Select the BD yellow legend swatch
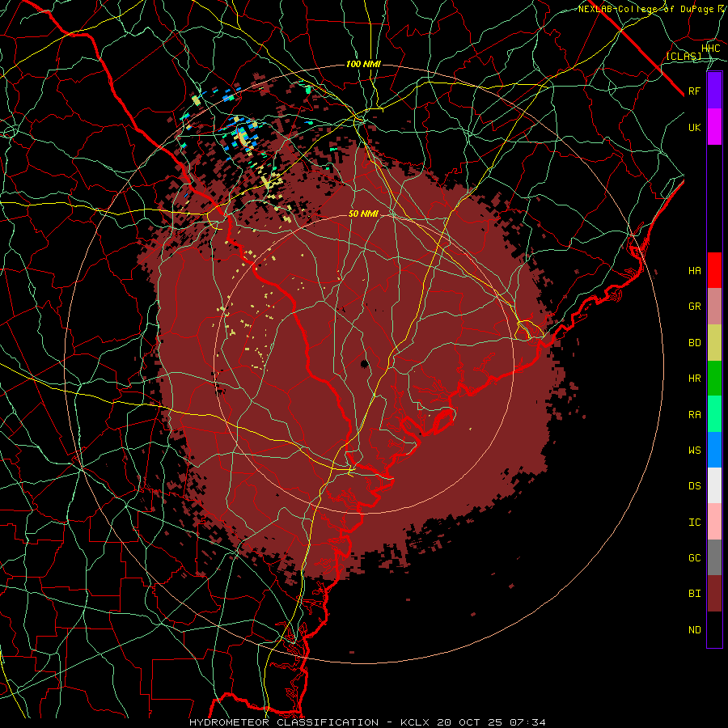This screenshot has height=728, width=728. [x=714, y=343]
